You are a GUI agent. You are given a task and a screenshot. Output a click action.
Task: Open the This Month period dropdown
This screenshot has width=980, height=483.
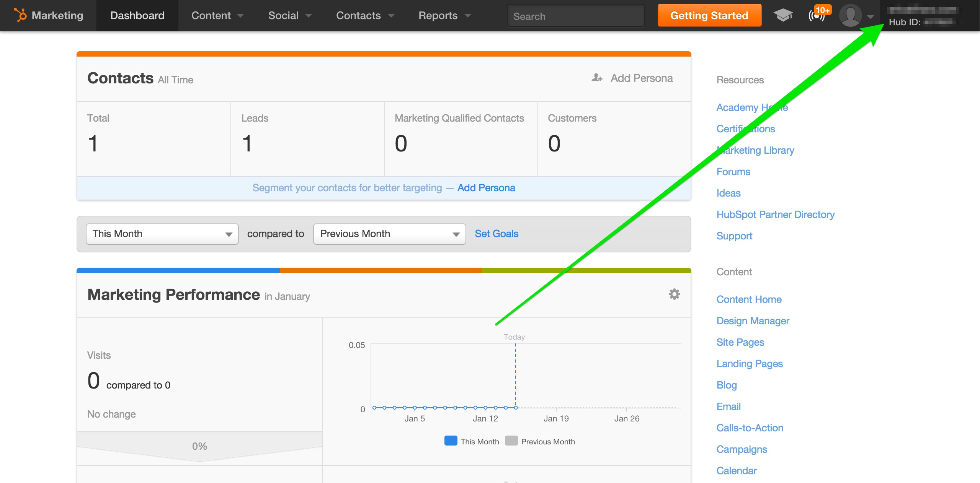point(162,234)
